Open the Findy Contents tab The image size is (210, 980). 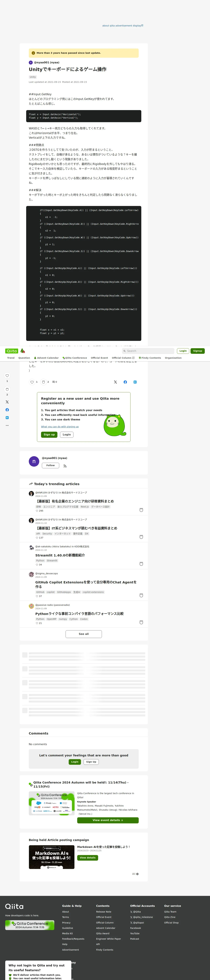pyautogui.click(x=150, y=358)
